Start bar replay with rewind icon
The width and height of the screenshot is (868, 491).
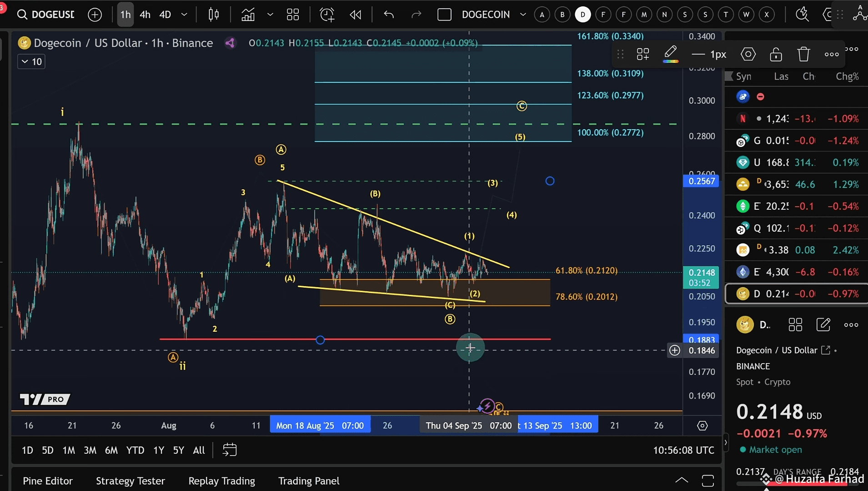(x=356, y=15)
